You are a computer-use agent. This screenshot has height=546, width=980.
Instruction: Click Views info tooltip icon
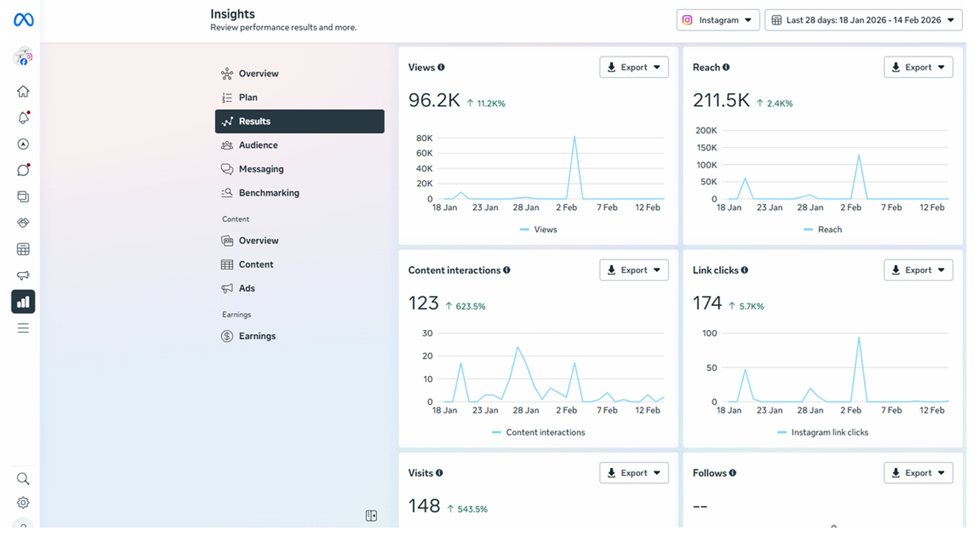[441, 67]
